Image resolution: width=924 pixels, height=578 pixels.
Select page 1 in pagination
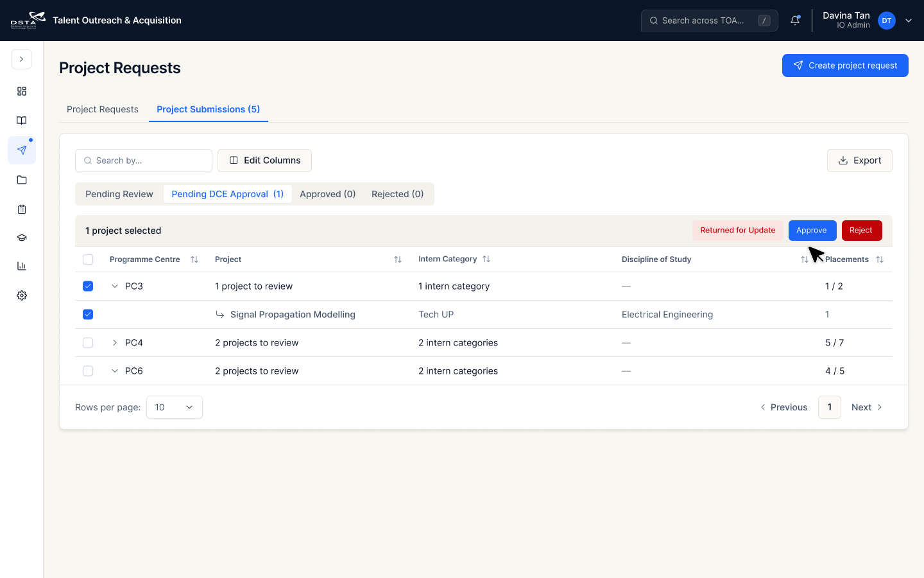tap(830, 407)
